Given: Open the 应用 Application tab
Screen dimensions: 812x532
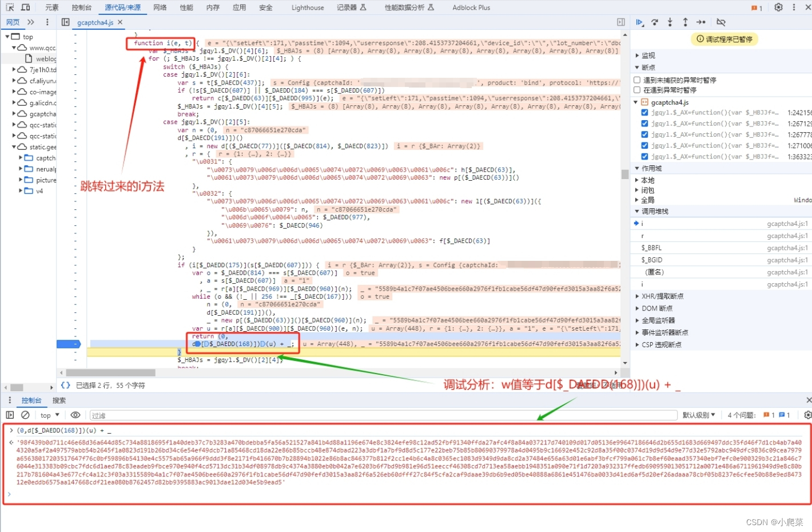Looking at the screenshot, I should (240, 7).
